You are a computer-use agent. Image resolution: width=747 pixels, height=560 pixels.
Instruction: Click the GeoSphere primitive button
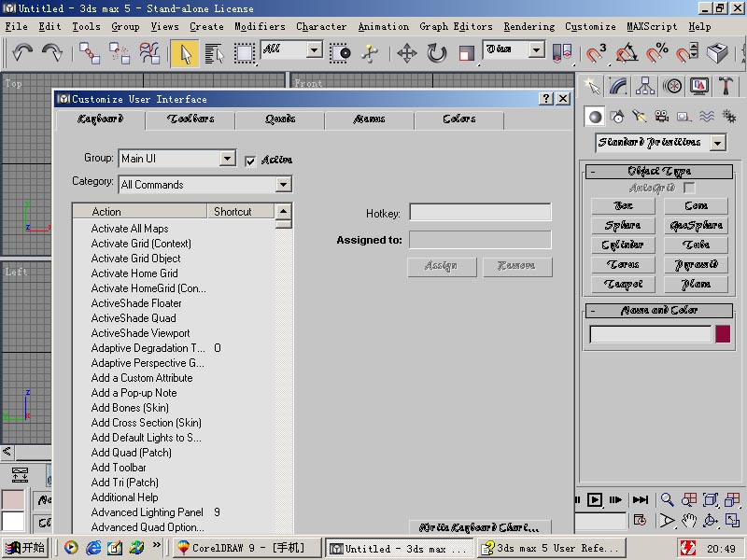(x=696, y=225)
